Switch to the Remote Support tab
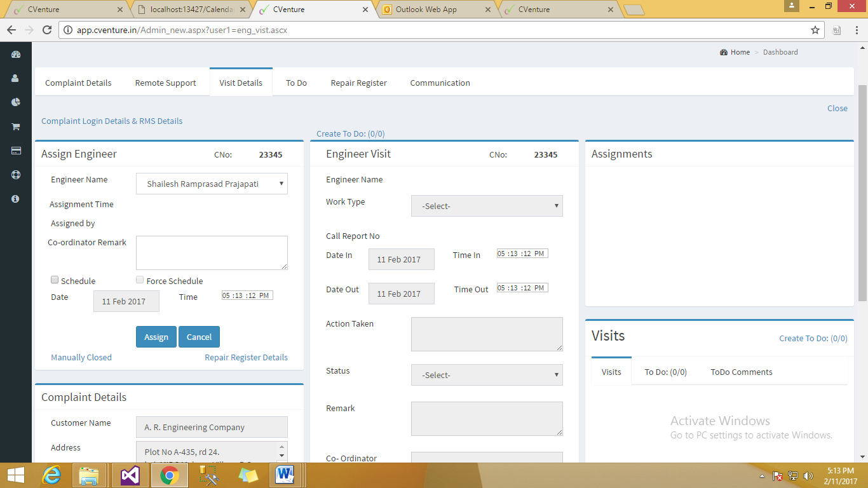This screenshot has width=868, height=488. click(x=165, y=83)
